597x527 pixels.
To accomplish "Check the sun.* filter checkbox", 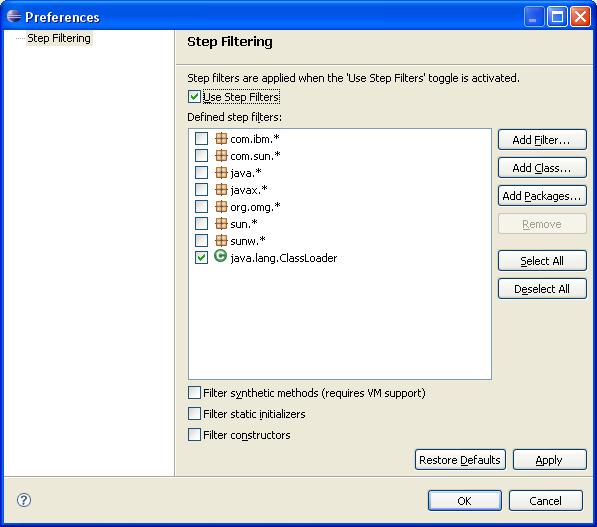I will tap(201, 224).
